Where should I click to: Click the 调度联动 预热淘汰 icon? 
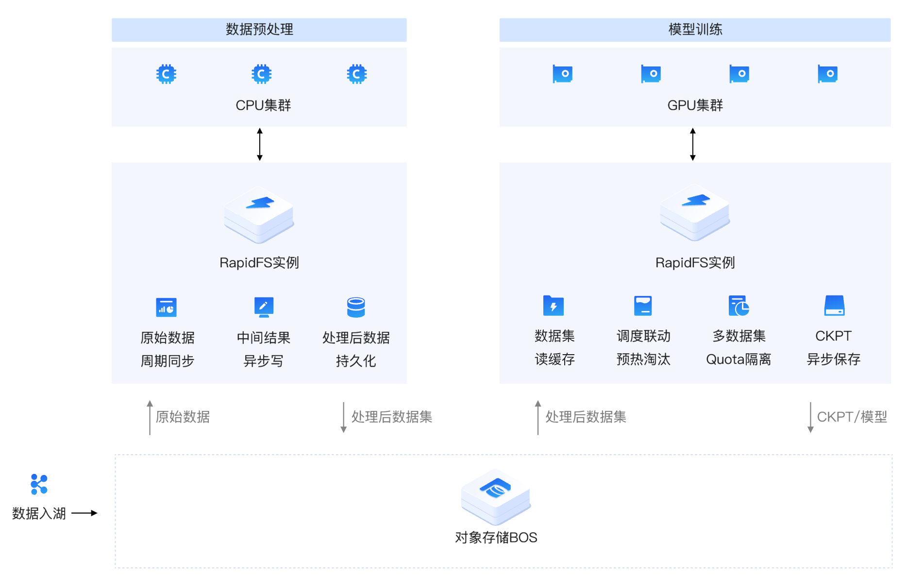pyautogui.click(x=643, y=306)
